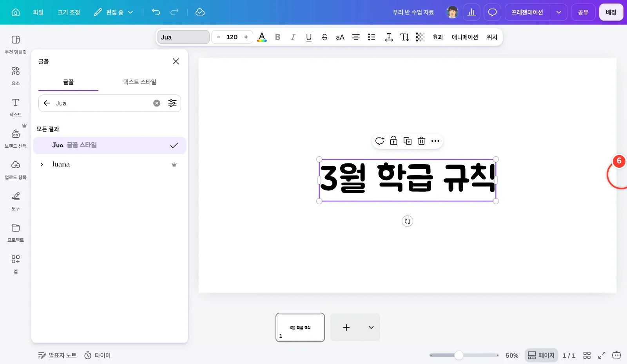The width and height of the screenshot is (627, 364).
Task: Switch to the 텍스트 스타일 tab
Action: (140, 82)
